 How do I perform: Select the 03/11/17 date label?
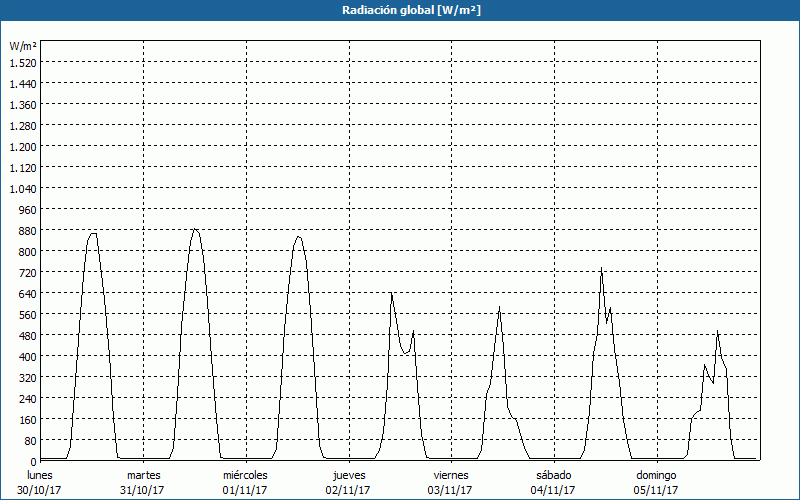coord(451,490)
